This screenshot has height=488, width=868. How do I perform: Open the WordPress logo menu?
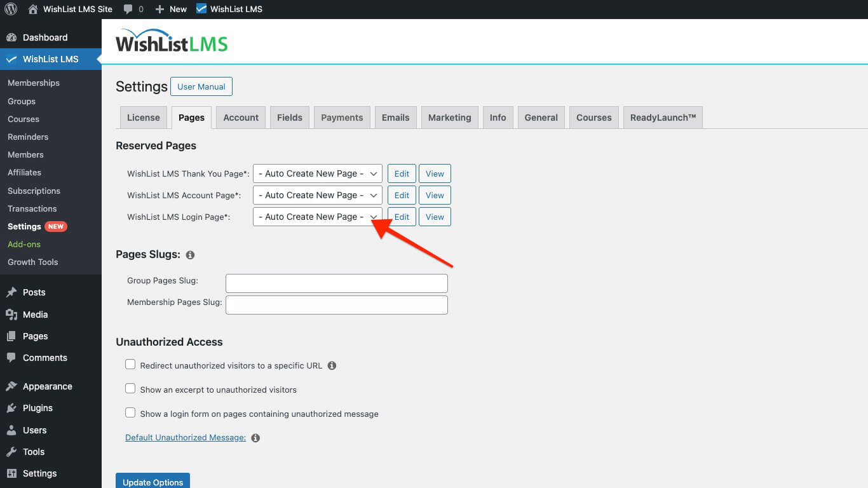point(10,9)
